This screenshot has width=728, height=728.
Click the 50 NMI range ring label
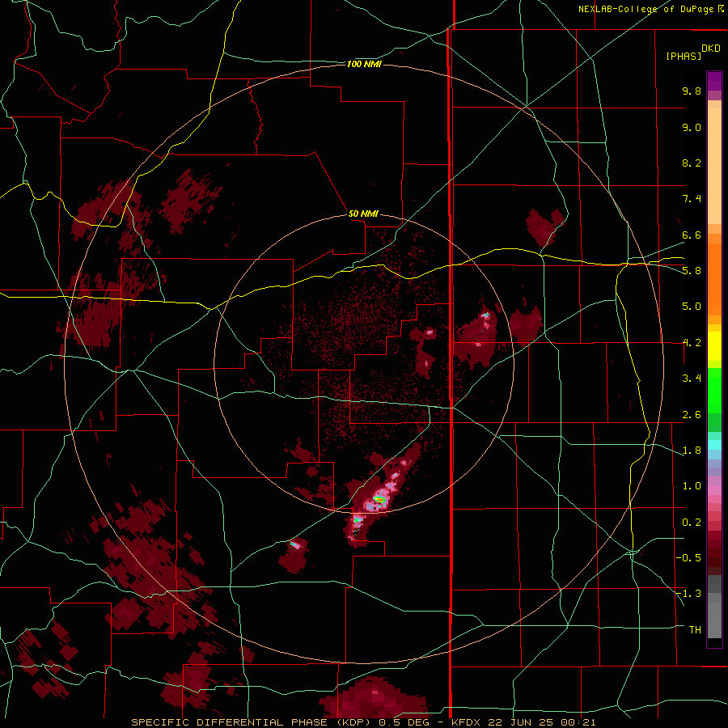pyautogui.click(x=363, y=214)
